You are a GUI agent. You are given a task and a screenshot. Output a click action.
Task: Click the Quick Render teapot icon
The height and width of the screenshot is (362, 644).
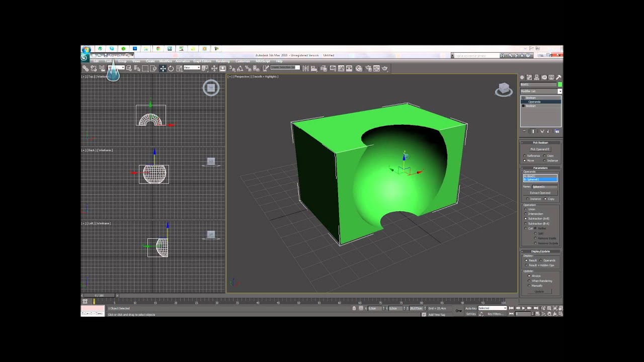point(385,68)
